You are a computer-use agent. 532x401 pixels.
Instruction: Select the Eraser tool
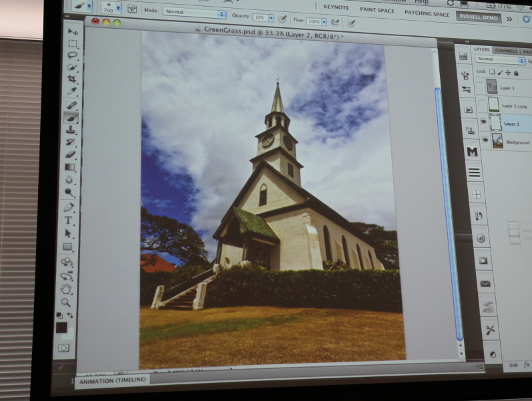(x=70, y=154)
